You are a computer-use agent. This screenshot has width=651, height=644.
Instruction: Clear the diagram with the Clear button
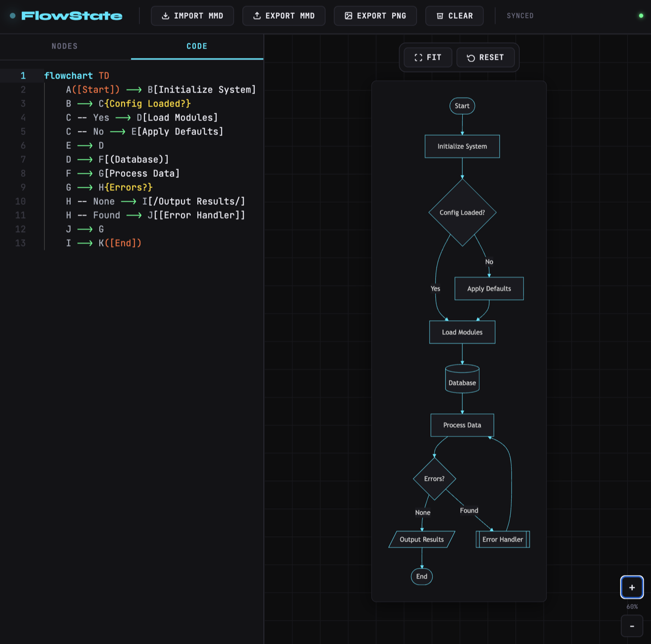[x=455, y=16]
